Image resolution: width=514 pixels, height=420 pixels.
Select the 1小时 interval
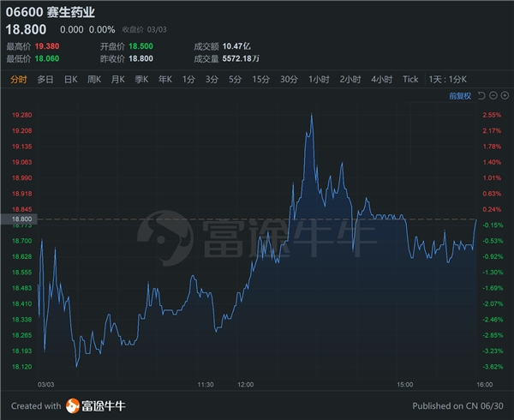click(319, 80)
